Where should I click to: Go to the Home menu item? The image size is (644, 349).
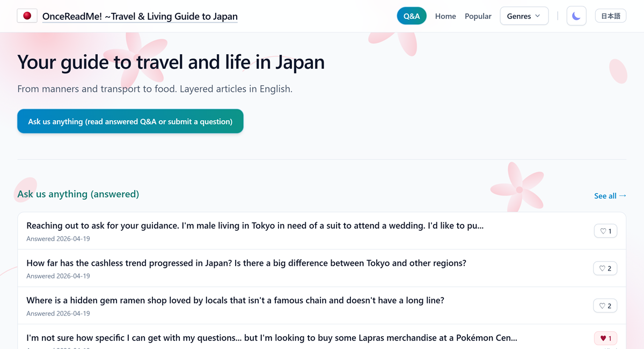445,16
